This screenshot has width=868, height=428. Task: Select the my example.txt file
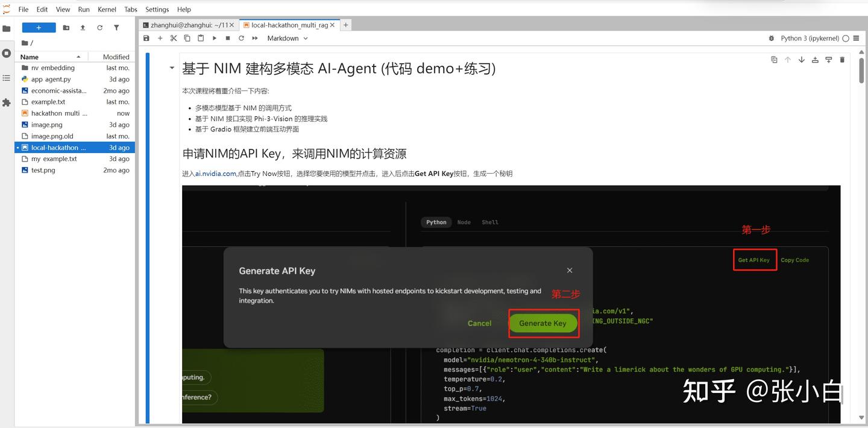[75, 159]
